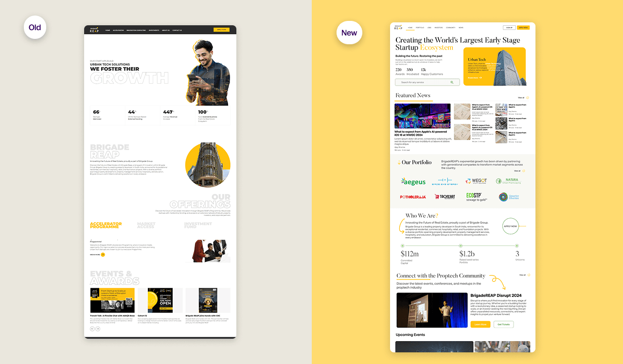Select News in New design navigation
This screenshot has height=364, width=623.
pos(461,28)
